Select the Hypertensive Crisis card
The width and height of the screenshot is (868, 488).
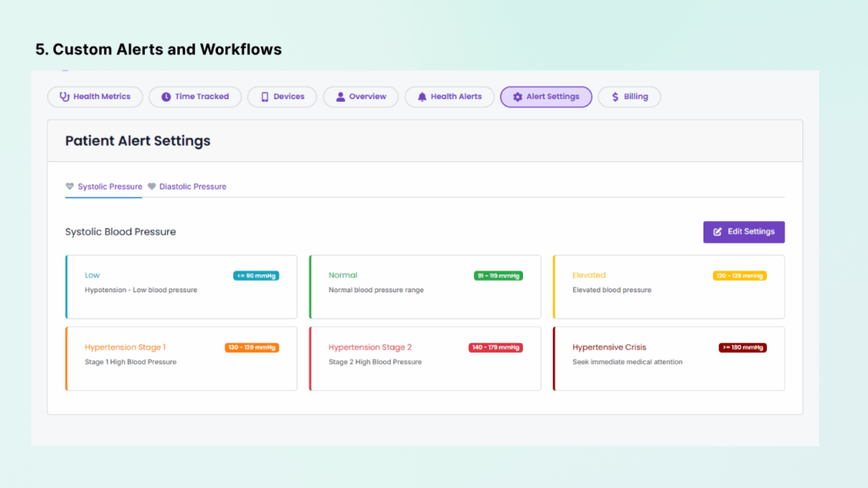point(668,358)
